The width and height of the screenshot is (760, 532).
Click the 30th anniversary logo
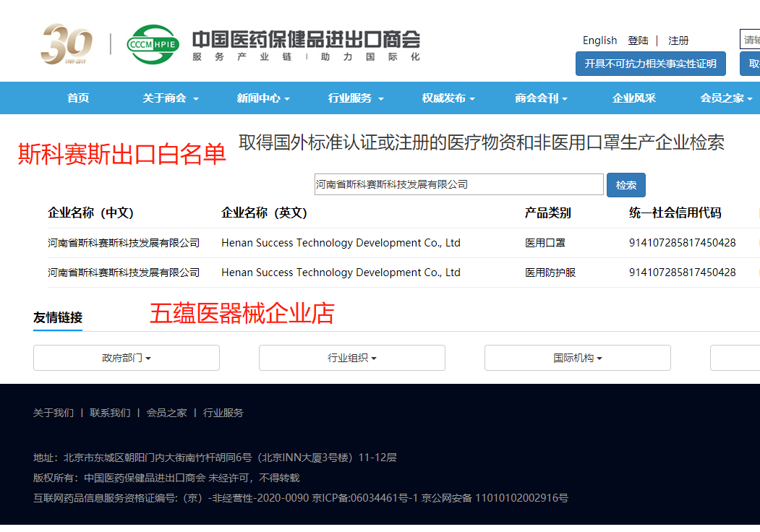[67, 43]
